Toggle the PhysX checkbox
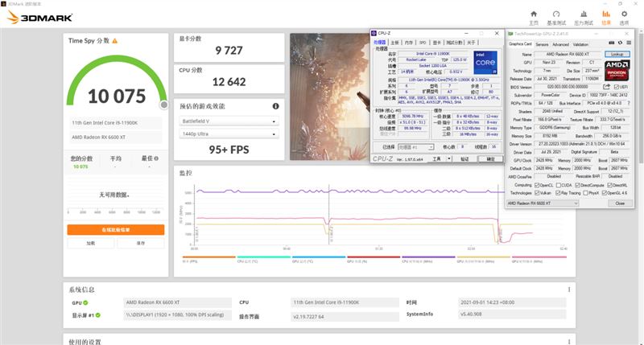644x345 pixels. point(586,193)
